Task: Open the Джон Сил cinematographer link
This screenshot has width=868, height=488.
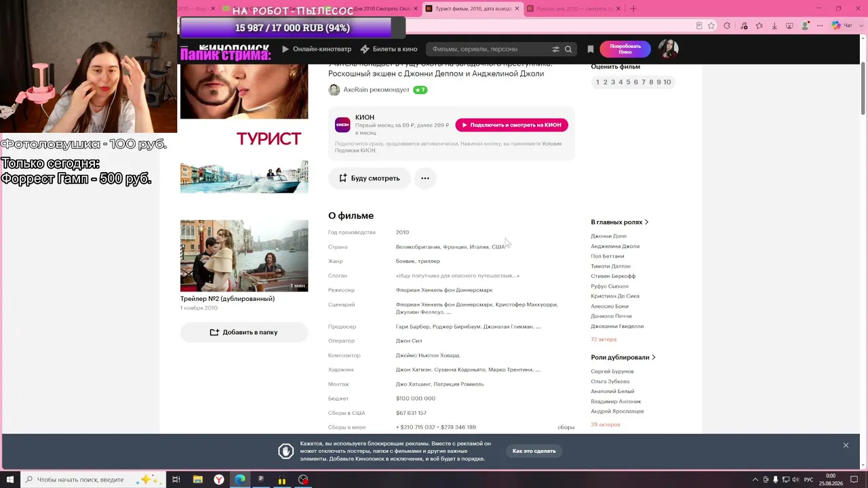Action: click(409, 341)
